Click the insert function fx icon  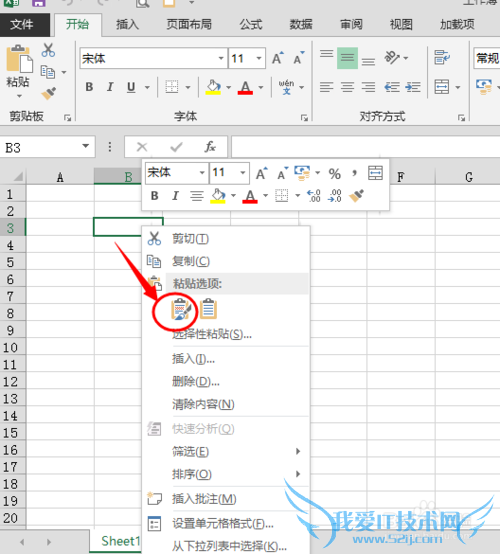coord(210,147)
